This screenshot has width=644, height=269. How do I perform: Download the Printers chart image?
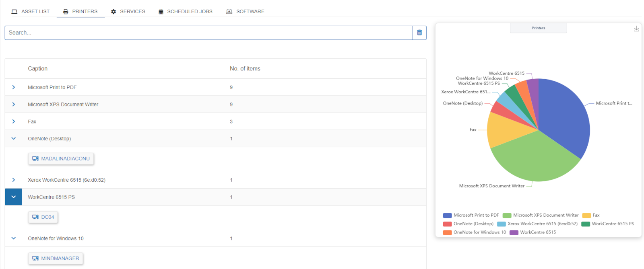636,29
